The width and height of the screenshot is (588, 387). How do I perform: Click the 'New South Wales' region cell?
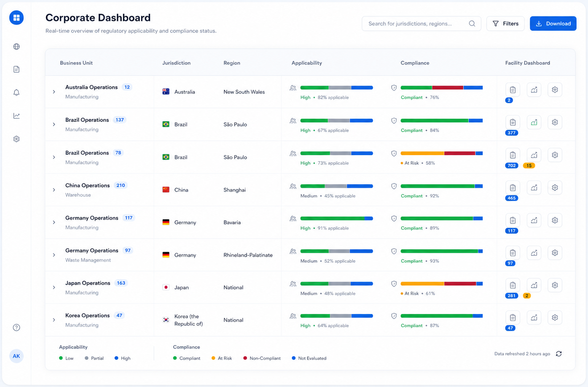[x=244, y=92]
